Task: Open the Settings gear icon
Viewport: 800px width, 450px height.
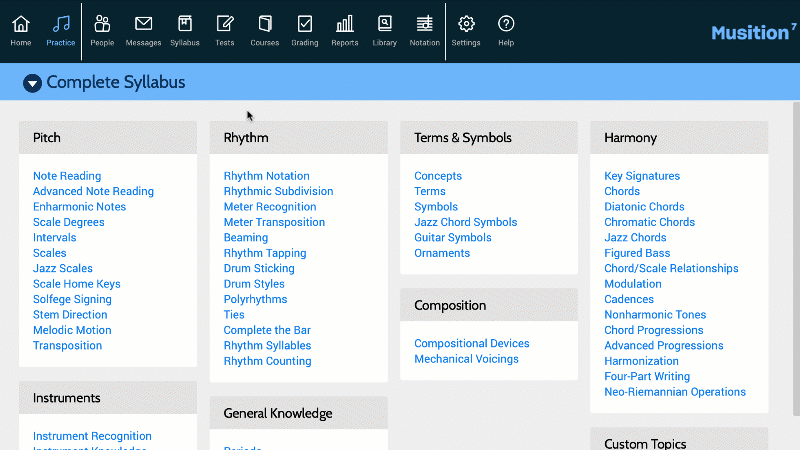Action: click(x=466, y=24)
